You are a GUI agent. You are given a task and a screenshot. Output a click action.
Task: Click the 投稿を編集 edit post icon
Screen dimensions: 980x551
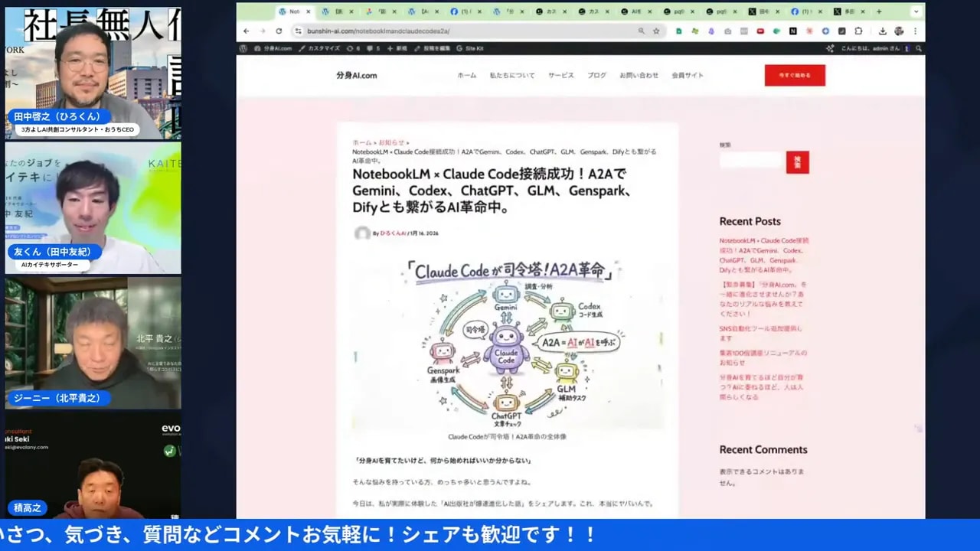coord(417,47)
